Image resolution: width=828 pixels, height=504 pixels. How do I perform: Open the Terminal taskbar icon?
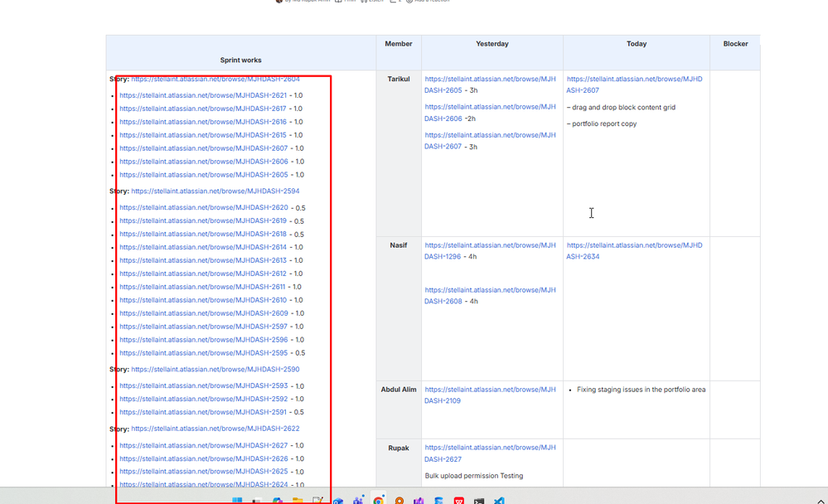[x=479, y=501]
